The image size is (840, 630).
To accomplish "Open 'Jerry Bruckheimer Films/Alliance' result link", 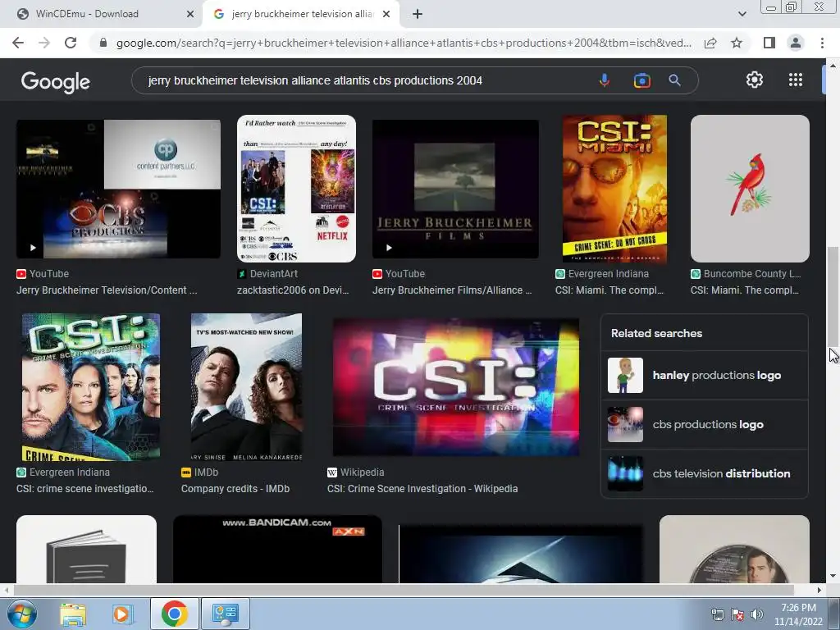I will (452, 290).
